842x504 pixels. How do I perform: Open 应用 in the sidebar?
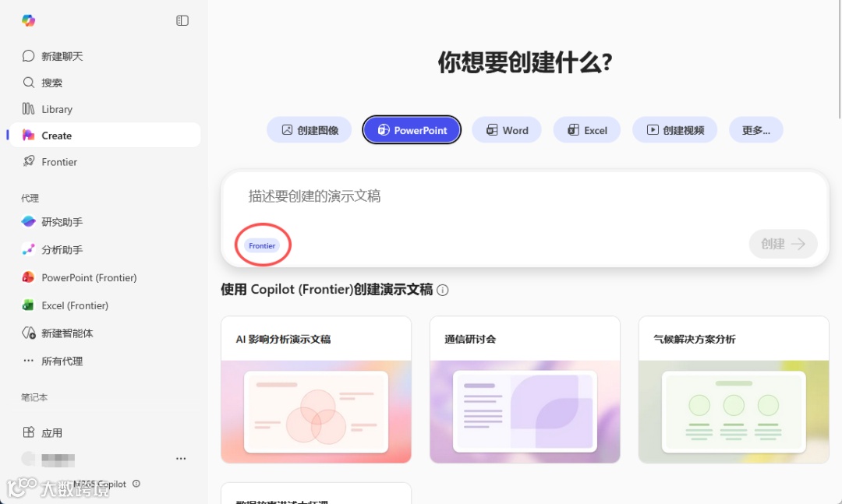pos(104,432)
